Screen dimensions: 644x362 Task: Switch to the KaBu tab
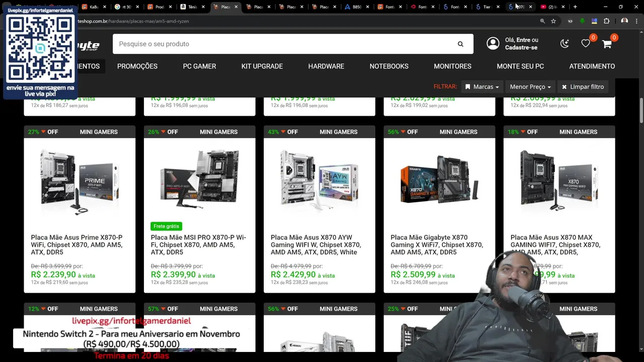coord(94,7)
